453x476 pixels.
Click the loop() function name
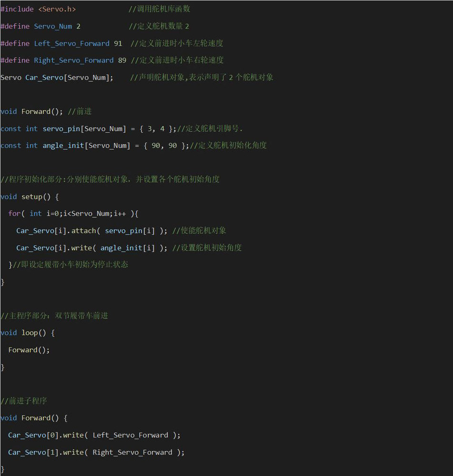point(30,333)
